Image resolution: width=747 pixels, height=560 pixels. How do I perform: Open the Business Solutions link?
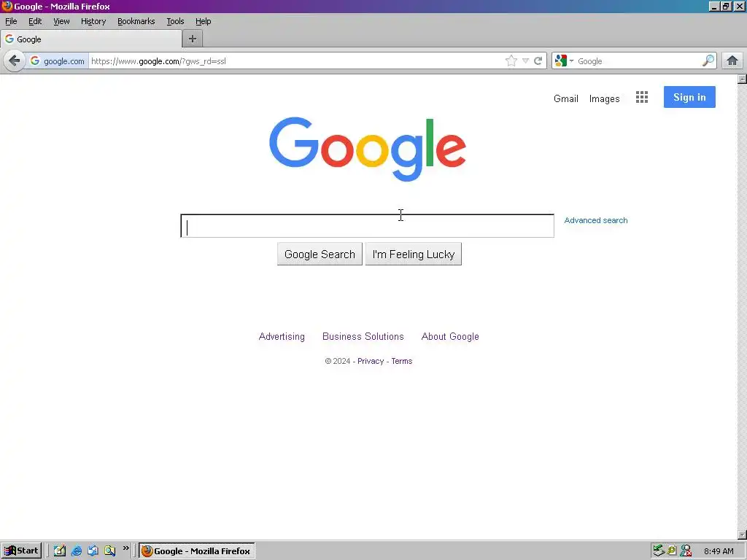click(x=363, y=337)
